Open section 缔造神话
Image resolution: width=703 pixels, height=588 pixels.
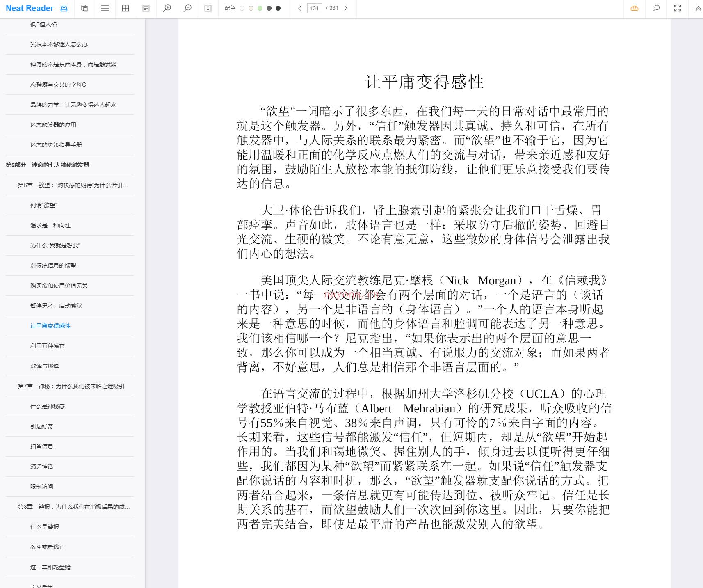coord(41,467)
